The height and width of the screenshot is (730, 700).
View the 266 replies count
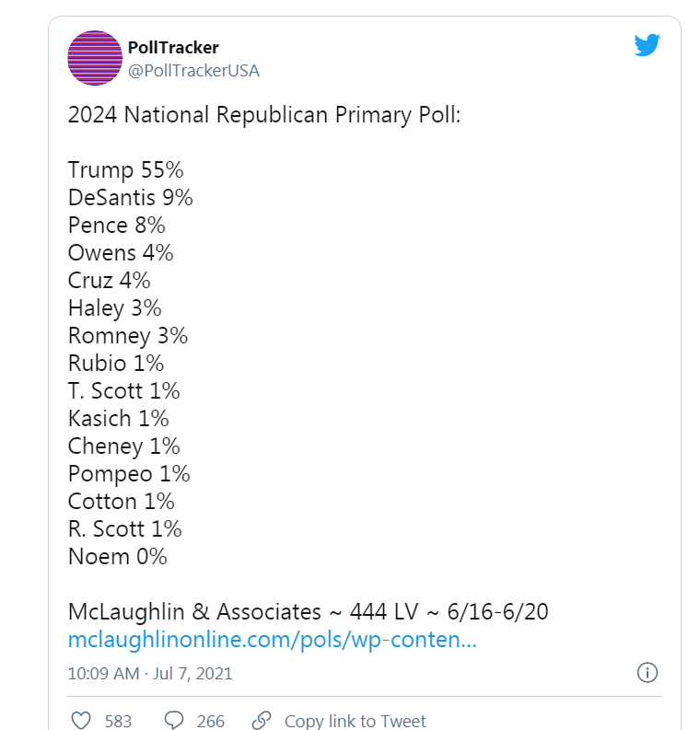(x=211, y=721)
